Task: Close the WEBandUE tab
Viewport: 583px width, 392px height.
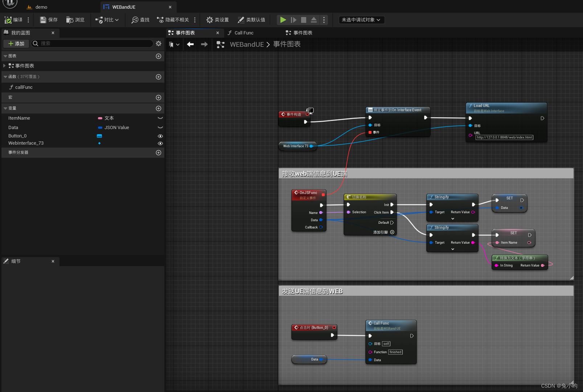Action: point(170,7)
